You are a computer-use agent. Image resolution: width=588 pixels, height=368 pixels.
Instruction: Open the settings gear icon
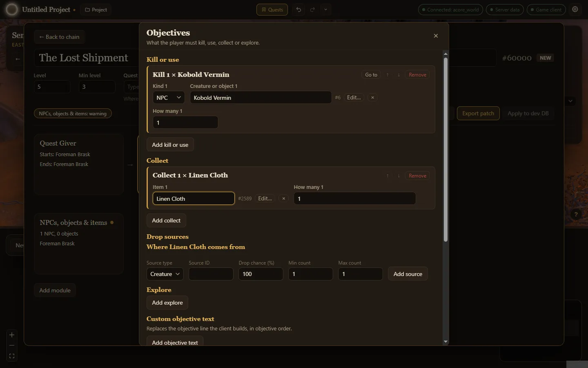pos(575,9)
